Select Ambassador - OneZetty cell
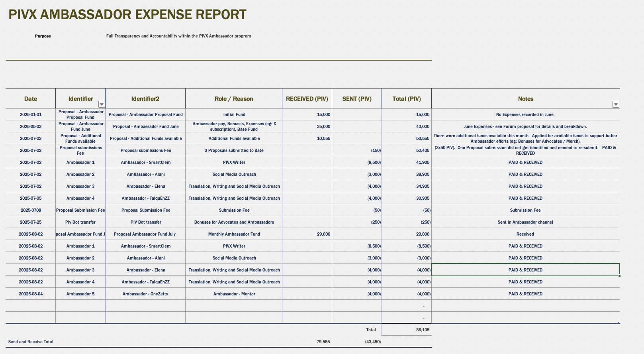Screen dimensions: 644x354 (145, 294)
